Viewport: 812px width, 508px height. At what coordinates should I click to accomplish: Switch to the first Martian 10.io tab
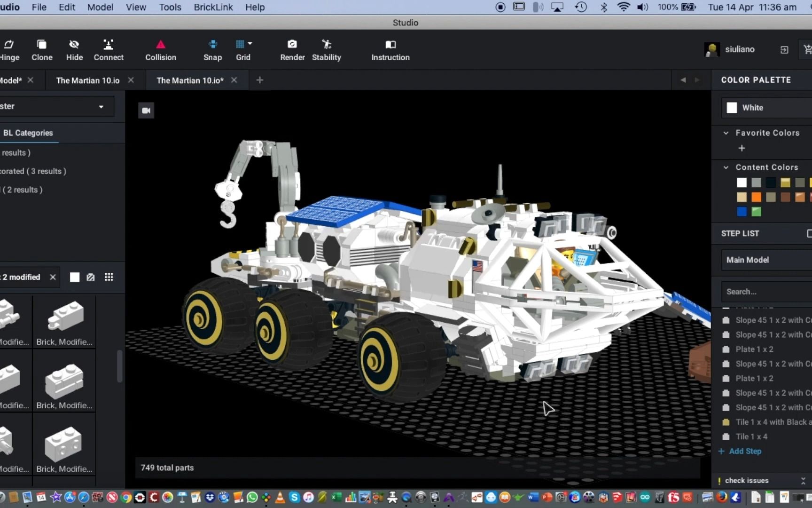tap(87, 80)
